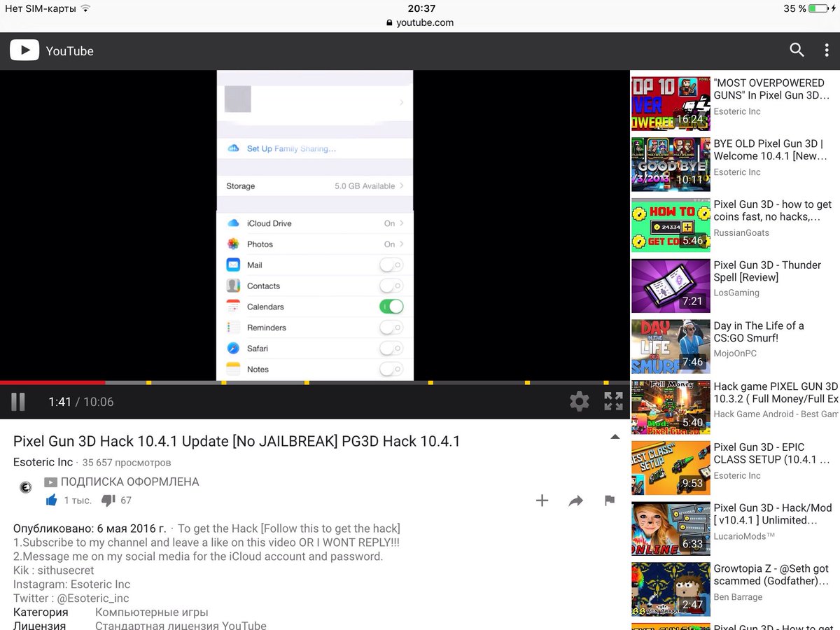Click Instagram: Esoteric Inc description line
Image resolution: width=840 pixels, height=630 pixels.
point(71,584)
